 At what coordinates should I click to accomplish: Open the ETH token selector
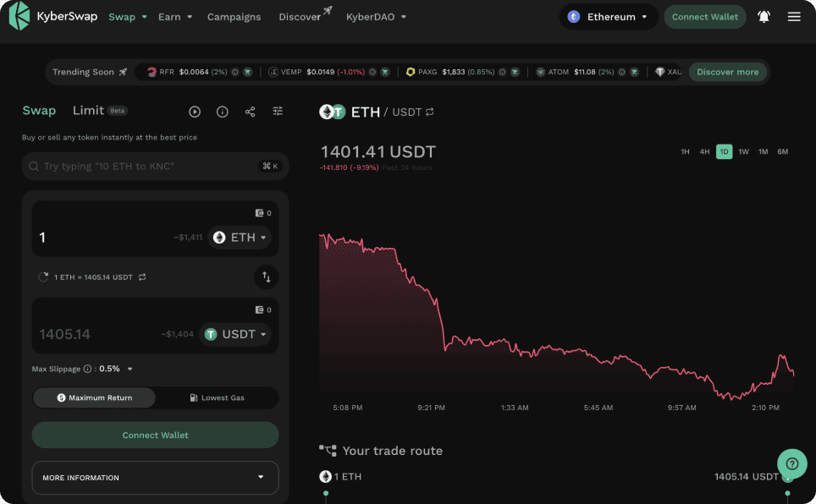coord(240,238)
